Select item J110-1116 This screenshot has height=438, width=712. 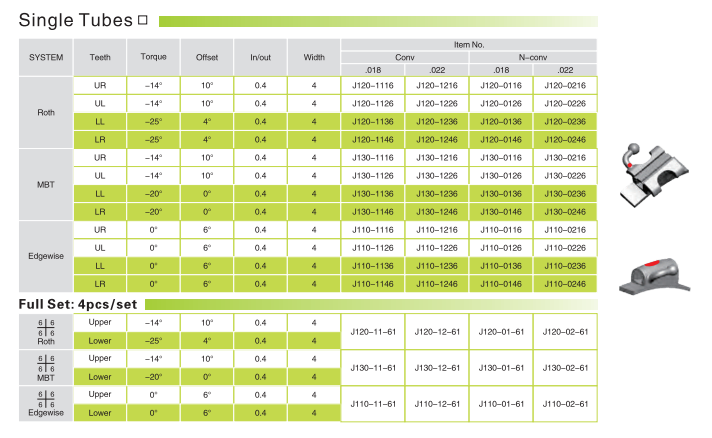click(x=373, y=230)
